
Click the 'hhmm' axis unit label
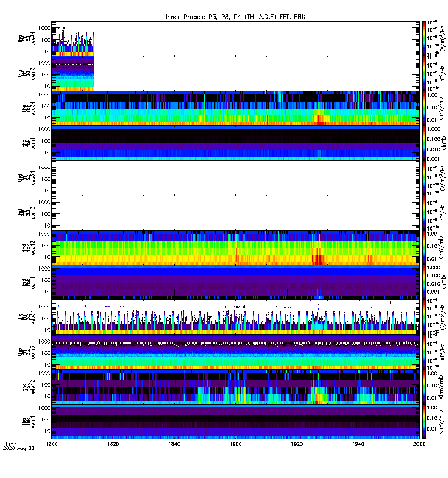[10, 444]
